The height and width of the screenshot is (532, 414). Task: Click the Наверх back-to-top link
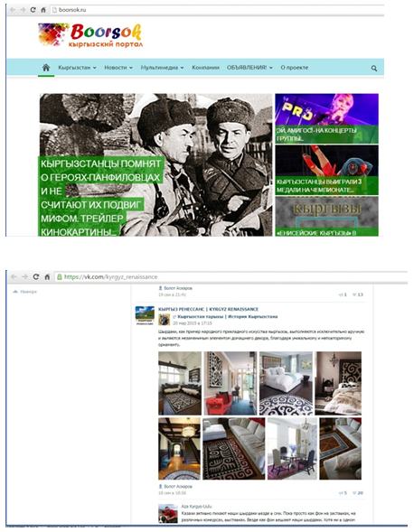click(x=24, y=292)
